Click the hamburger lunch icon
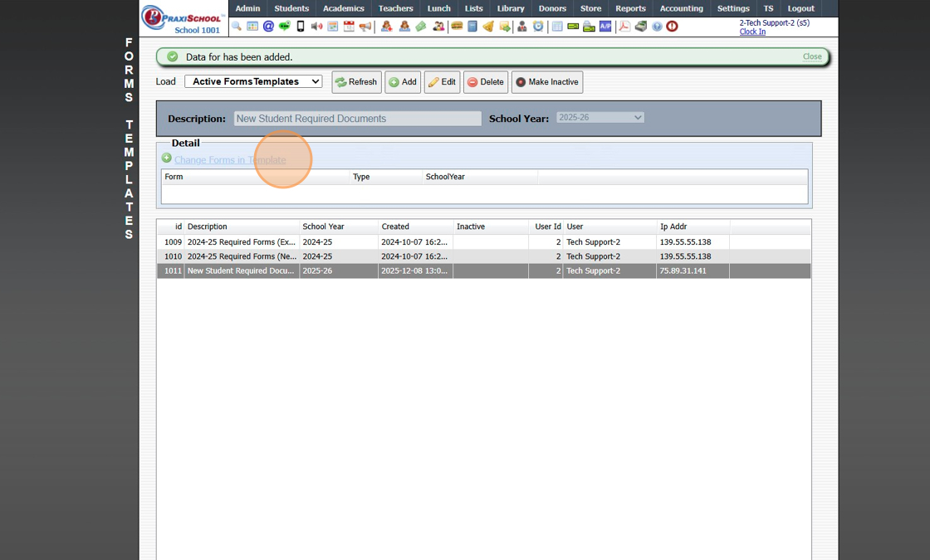 [457, 26]
